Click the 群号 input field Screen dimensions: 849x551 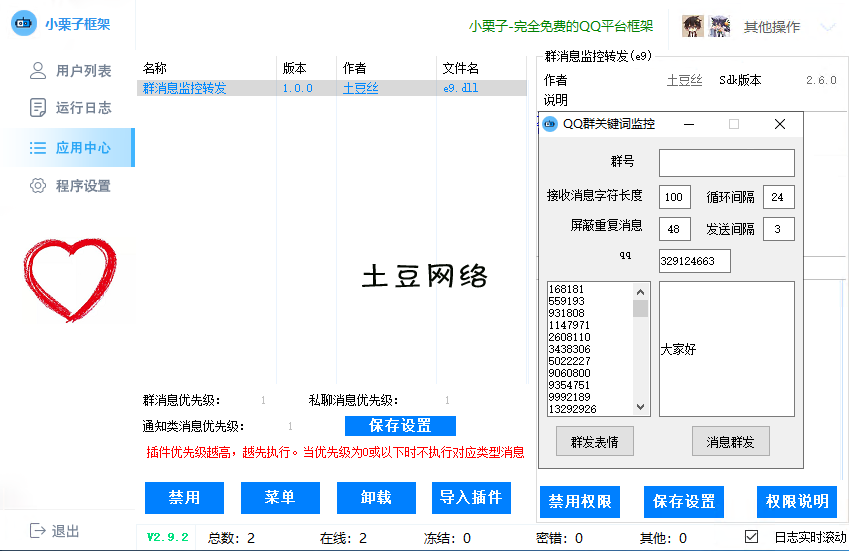pyautogui.click(x=727, y=163)
